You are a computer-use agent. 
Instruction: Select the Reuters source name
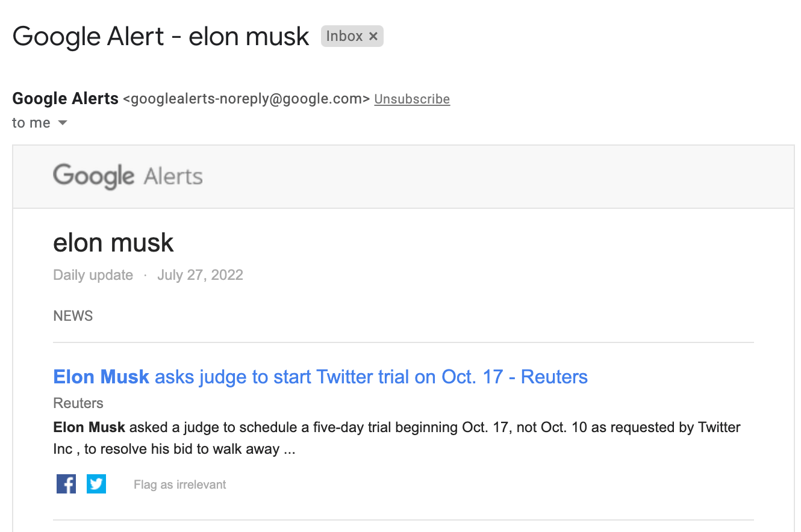[x=78, y=403]
